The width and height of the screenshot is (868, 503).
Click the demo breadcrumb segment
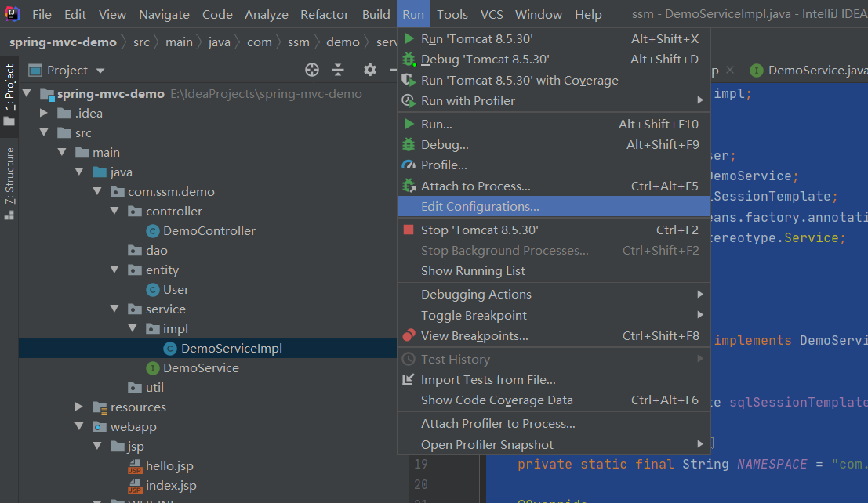(343, 42)
